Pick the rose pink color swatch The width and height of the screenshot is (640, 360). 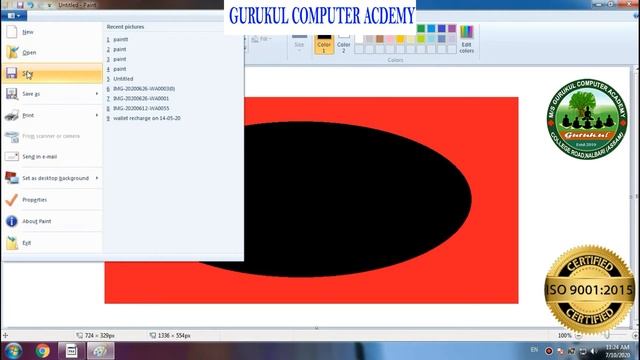390,39
